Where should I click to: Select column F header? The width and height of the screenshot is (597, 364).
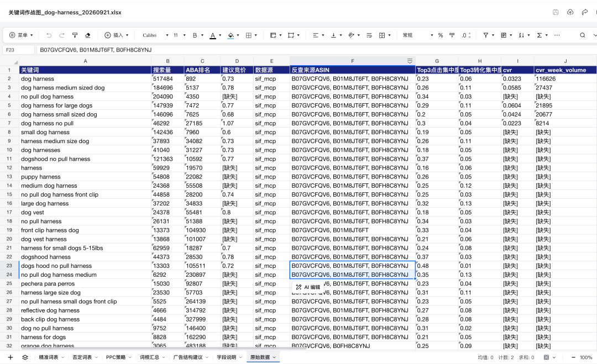[353, 61]
